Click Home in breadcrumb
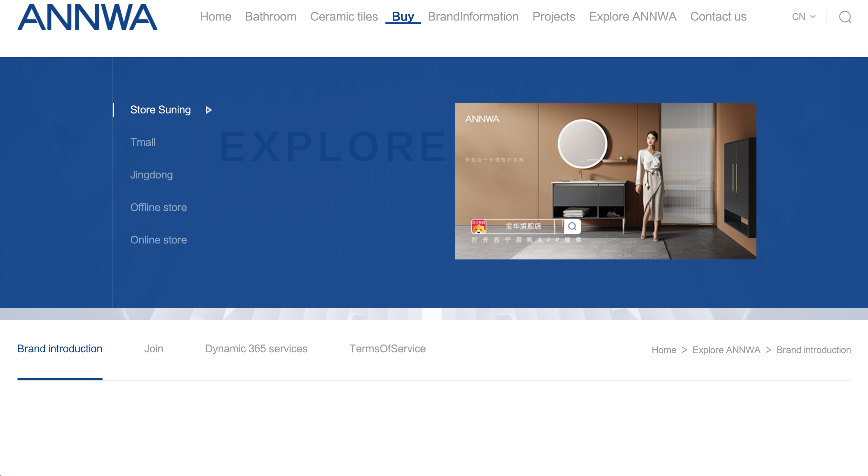Viewport: 868px width, 476px height. pyautogui.click(x=664, y=350)
